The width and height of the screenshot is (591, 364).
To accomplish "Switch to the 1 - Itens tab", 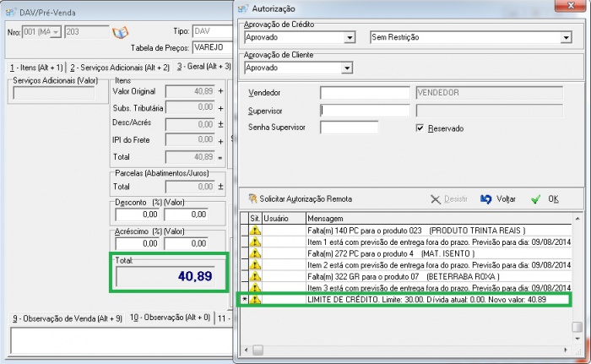I will 35,67.
